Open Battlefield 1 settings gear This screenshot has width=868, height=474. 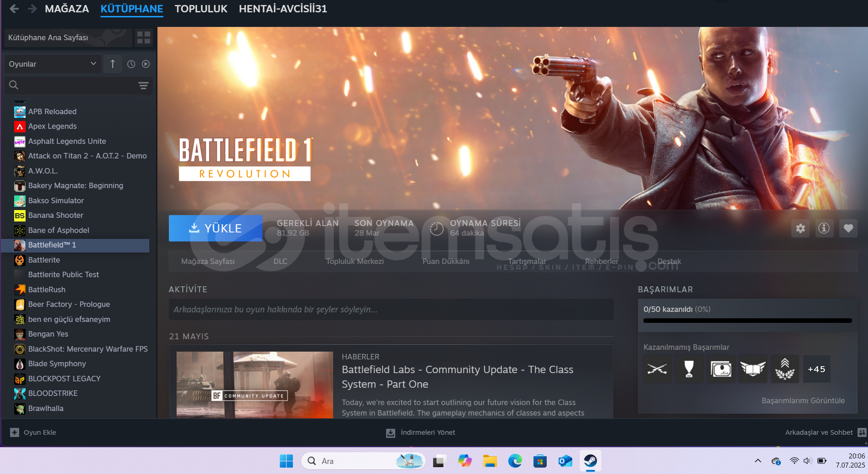pos(800,228)
